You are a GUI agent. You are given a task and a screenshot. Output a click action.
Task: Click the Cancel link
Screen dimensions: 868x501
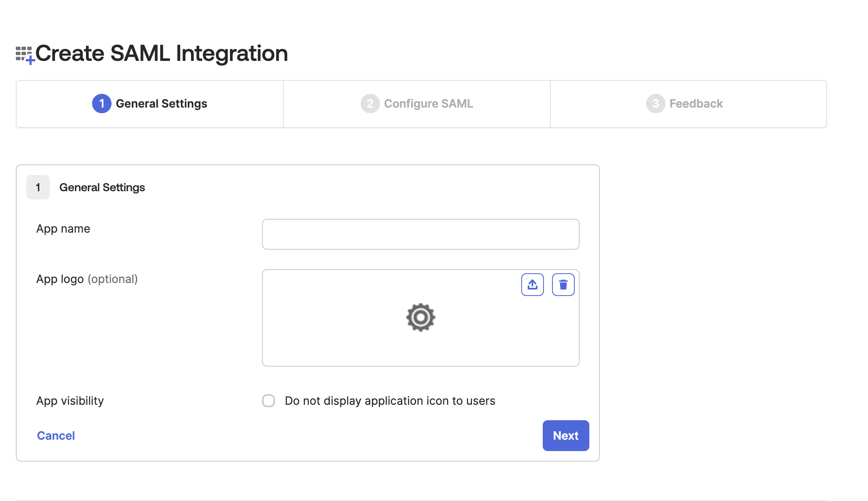click(56, 436)
